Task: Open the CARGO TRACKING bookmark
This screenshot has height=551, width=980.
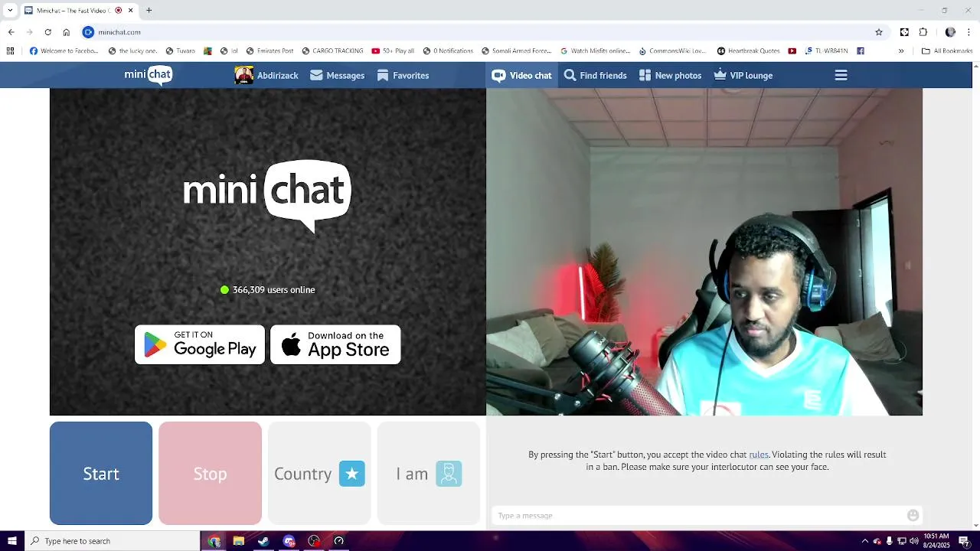Action: (x=332, y=51)
